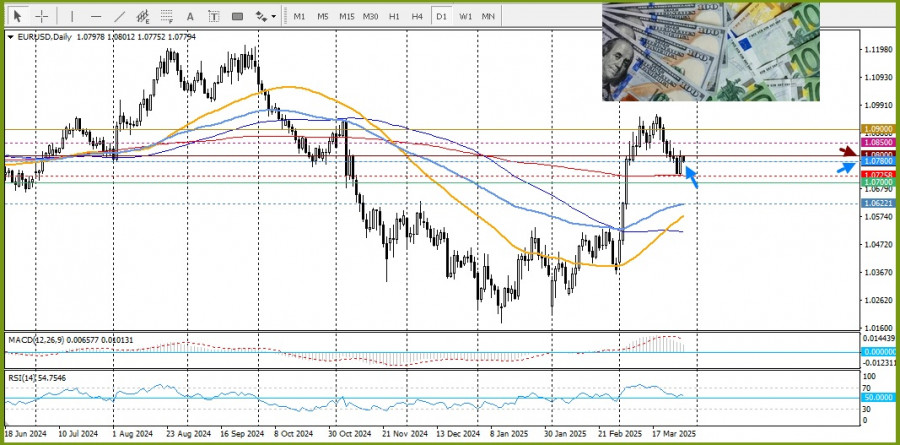Image resolution: width=900 pixels, height=445 pixels.
Task: Select the text 'A' tool
Action: [x=190, y=16]
